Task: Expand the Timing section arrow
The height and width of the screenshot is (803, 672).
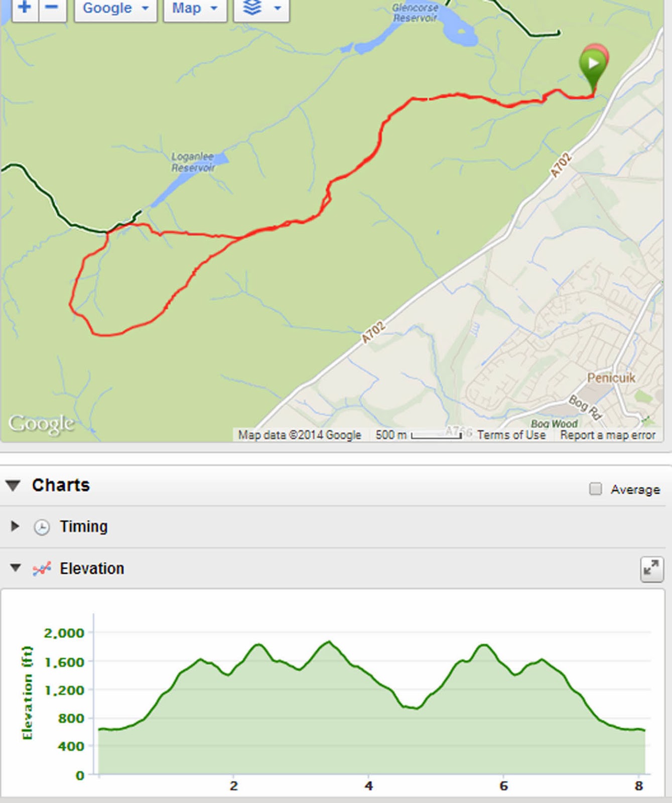Action: pos(15,526)
